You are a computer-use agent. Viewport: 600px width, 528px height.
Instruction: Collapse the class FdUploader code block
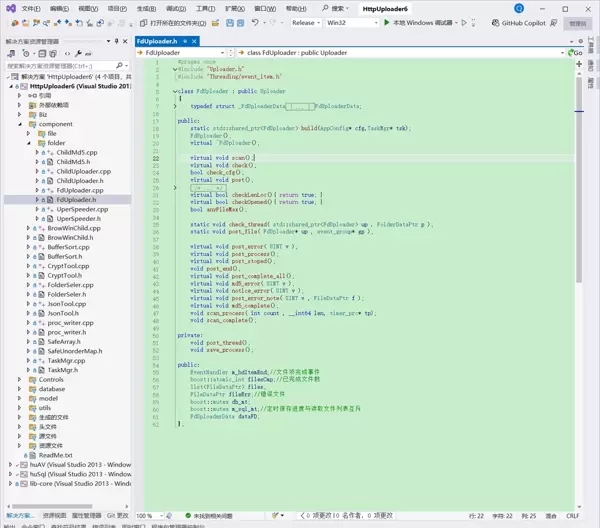[175, 90]
